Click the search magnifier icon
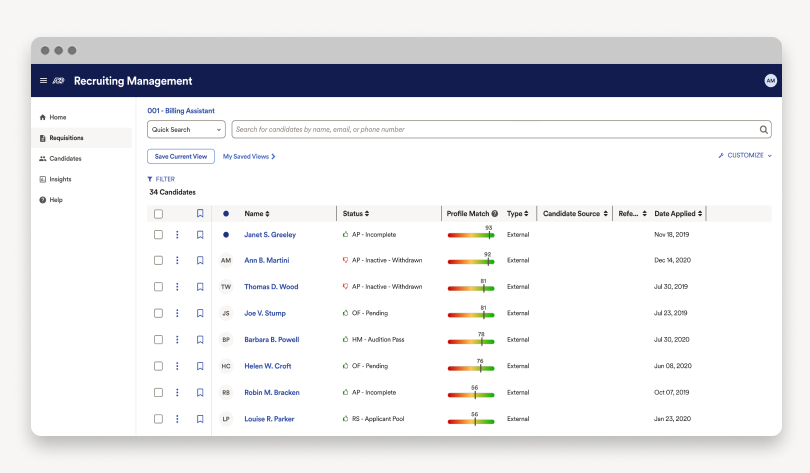Viewport: 810px width, 473px height. 763,130
